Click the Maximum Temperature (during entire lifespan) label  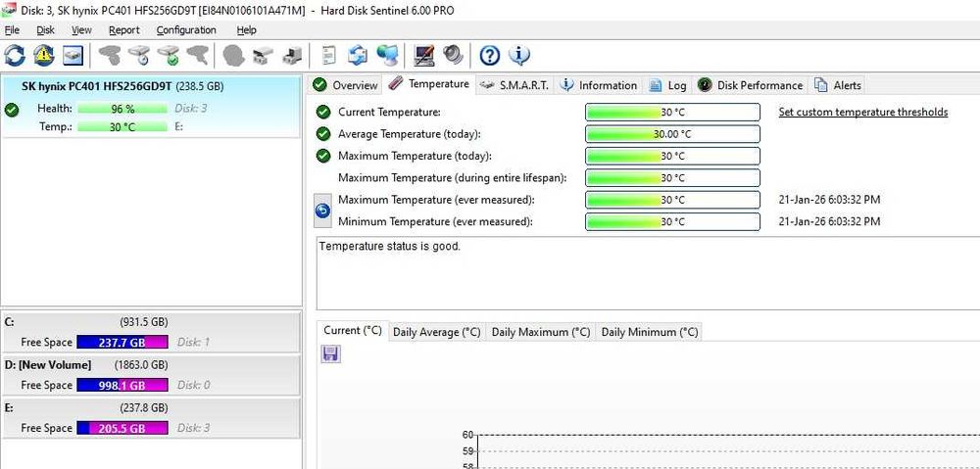point(453,178)
